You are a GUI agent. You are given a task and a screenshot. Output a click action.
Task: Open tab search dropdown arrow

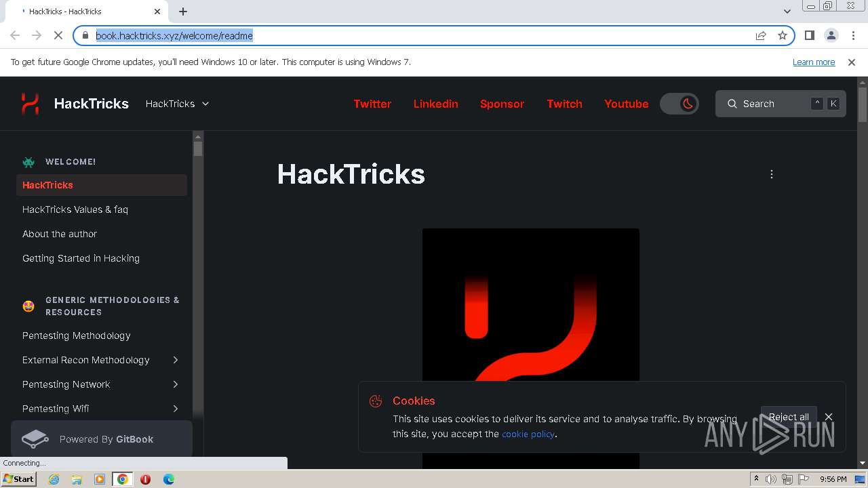[787, 12]
